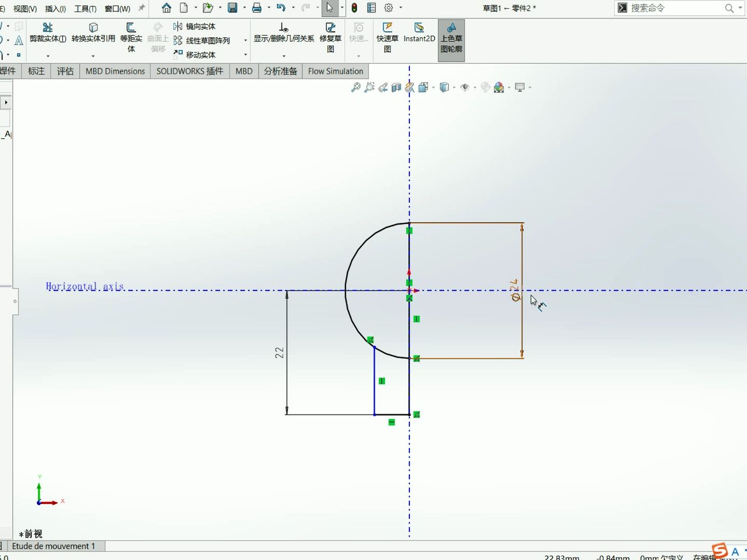Open the 插入(I) menu
Viewport: 747px width, 560px height.
[55, 8]
